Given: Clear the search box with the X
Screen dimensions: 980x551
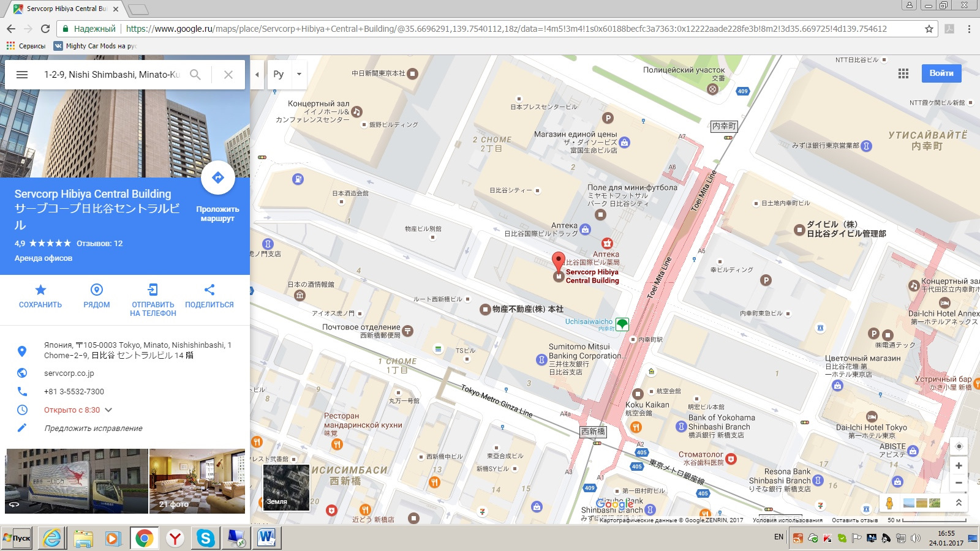Looking at the screenshot, I should 228,75.
